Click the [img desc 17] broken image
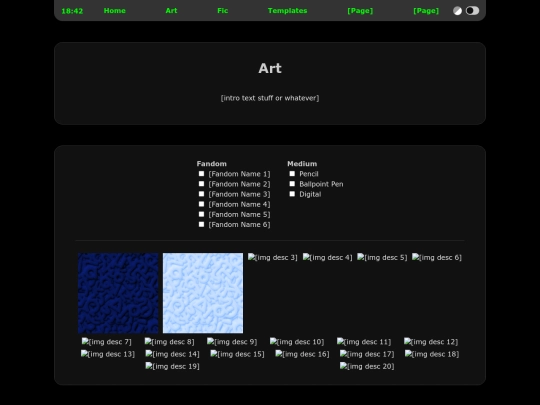Image resolution: width=540 pixels, height=405 pixels. point(367,354)
